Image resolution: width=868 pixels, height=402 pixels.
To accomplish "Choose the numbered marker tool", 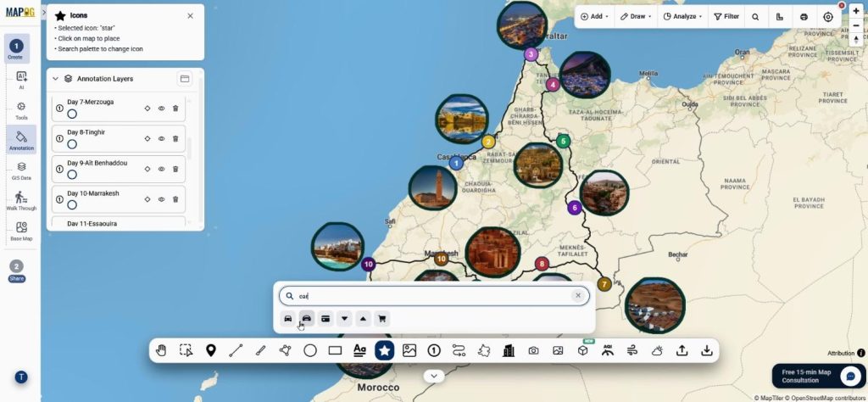I will (x=433, y=350).
